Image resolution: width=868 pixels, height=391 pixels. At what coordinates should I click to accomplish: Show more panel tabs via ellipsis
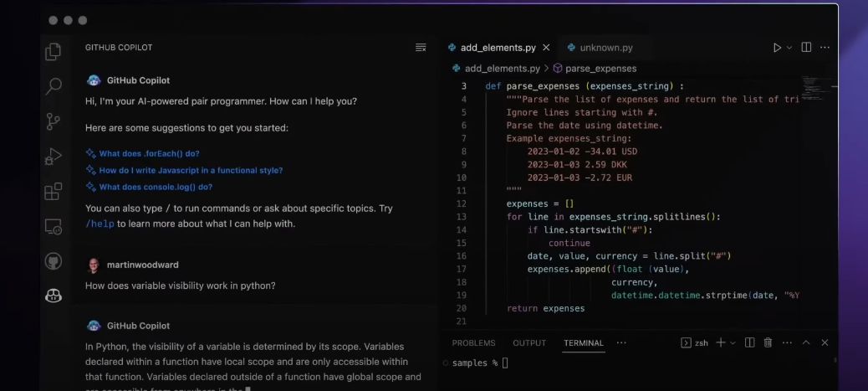click(621, 342)
